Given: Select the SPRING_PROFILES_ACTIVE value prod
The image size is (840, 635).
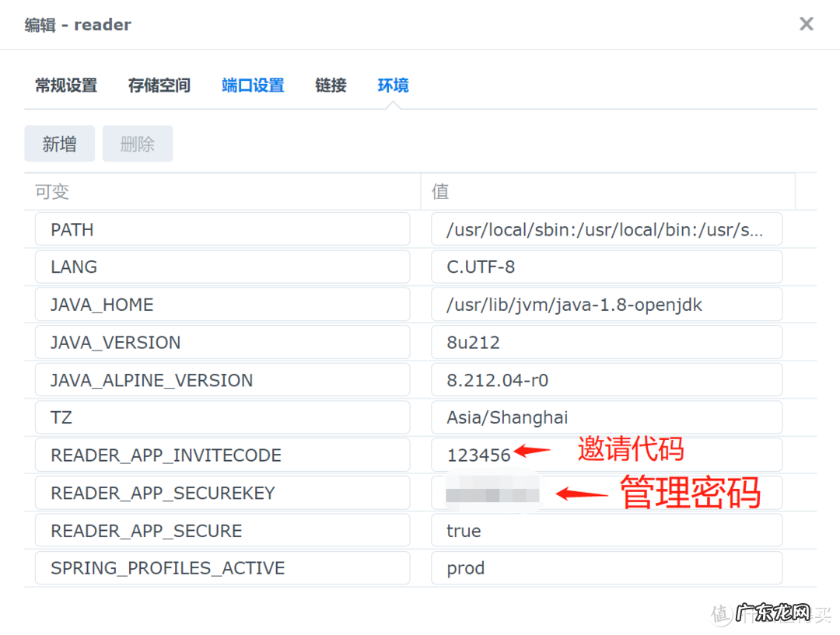Looking at the screenshot, I should [x=607, y=568].
